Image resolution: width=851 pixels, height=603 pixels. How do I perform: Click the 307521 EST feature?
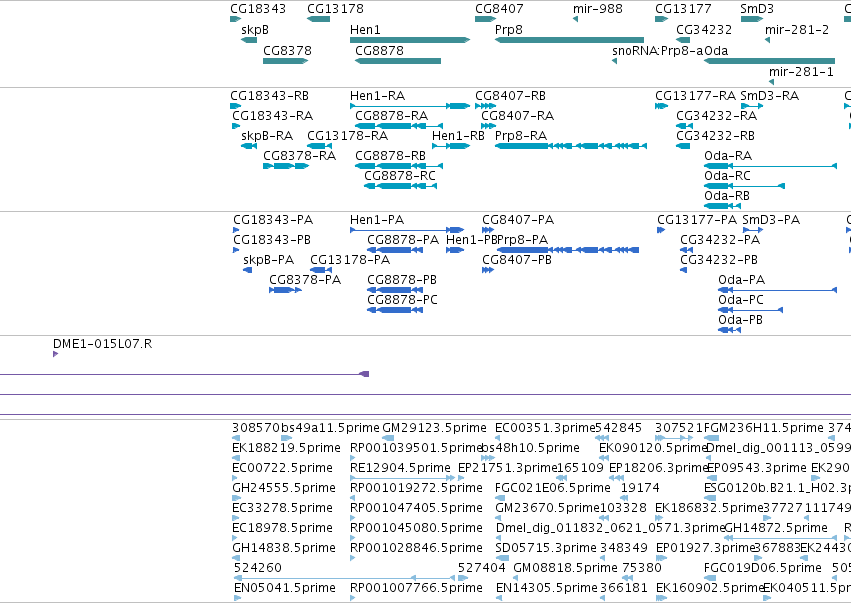pos(674,438)
